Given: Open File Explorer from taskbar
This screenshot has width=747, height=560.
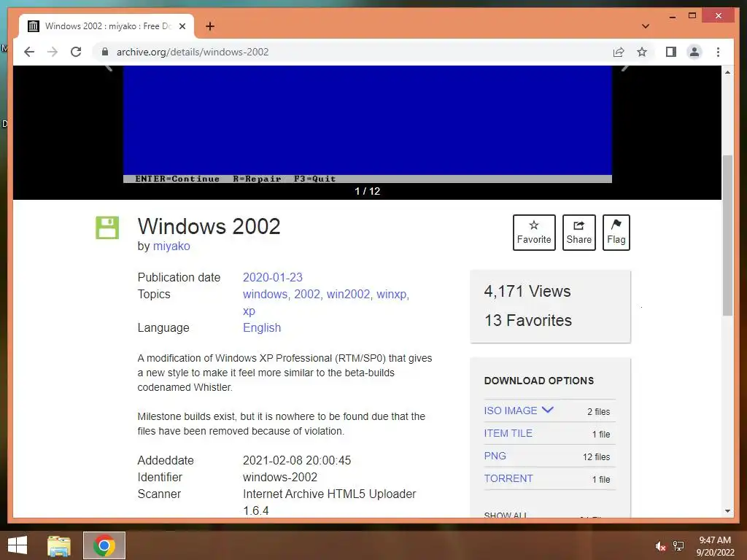Looking at the screenshot, I should click(x=59, y=545).
